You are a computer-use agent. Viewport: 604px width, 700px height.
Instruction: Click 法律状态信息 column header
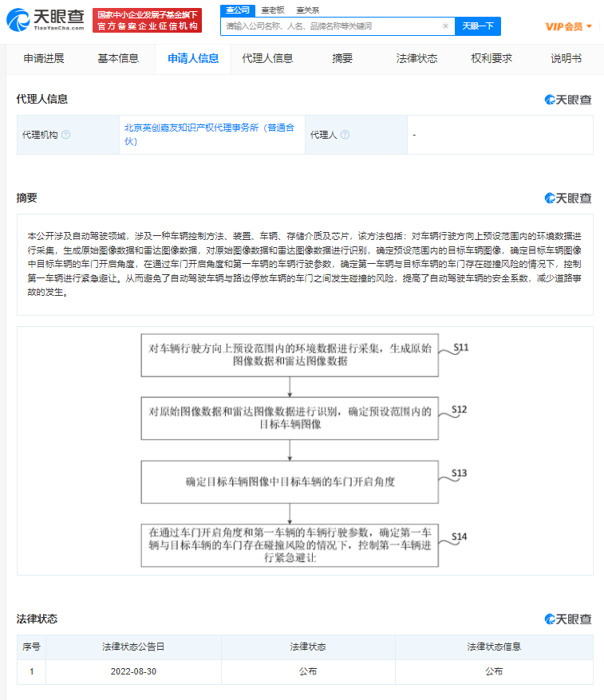pyautogui.click(x=494, y=647)
